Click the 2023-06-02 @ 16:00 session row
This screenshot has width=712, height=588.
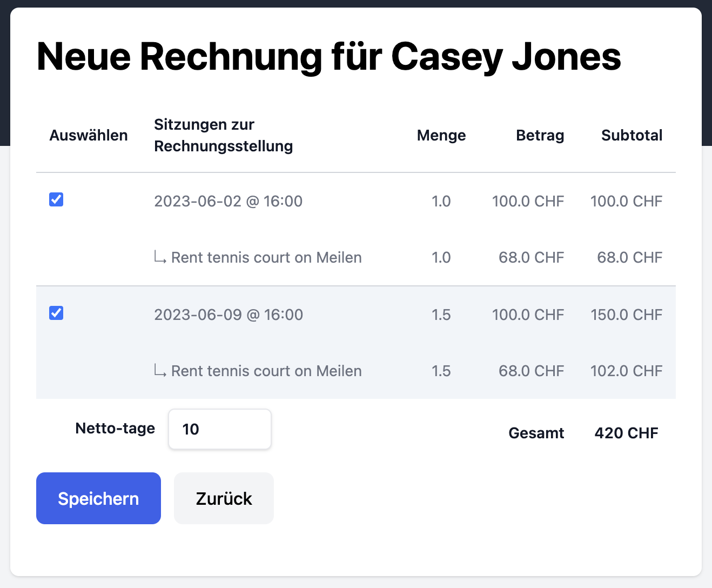228,201
